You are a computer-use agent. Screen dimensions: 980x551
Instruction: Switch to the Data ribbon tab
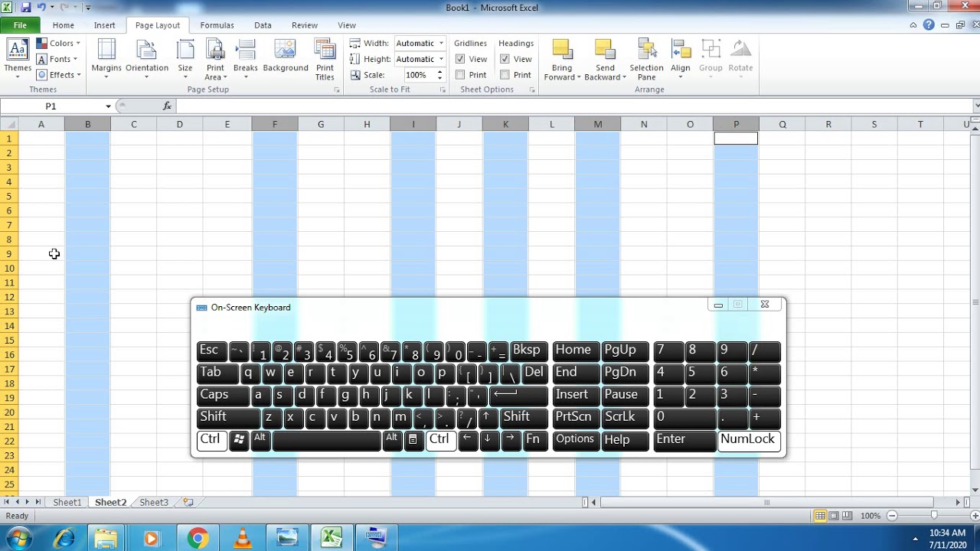point(263,25)
